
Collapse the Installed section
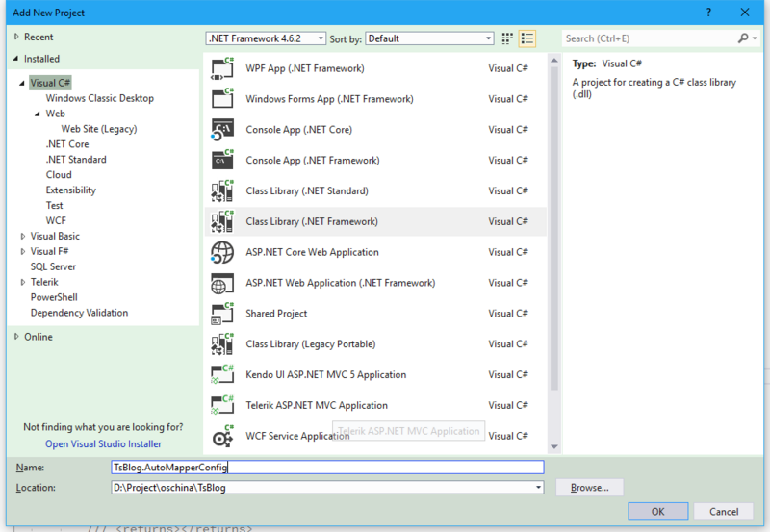(x=15, y=59)
